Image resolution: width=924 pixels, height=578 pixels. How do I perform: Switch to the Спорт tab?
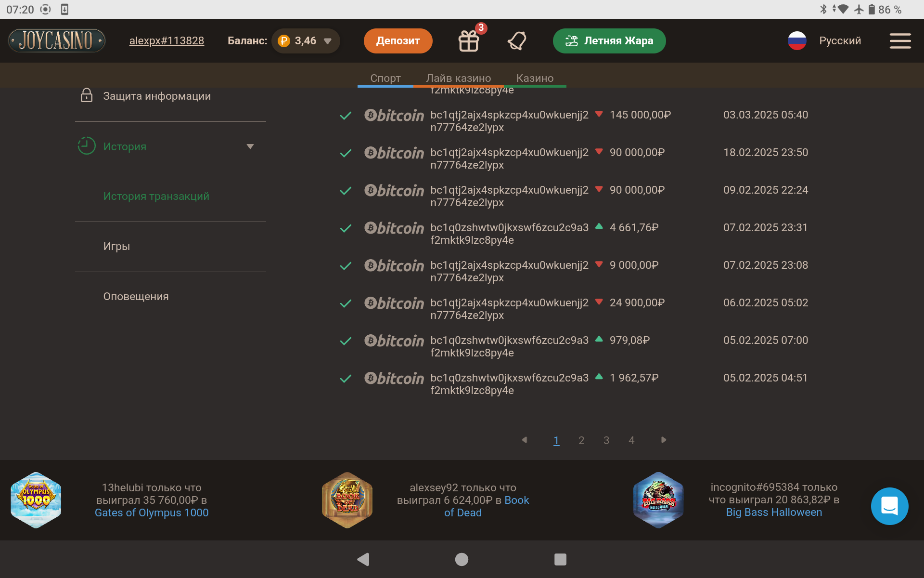(x=385, y=78)
